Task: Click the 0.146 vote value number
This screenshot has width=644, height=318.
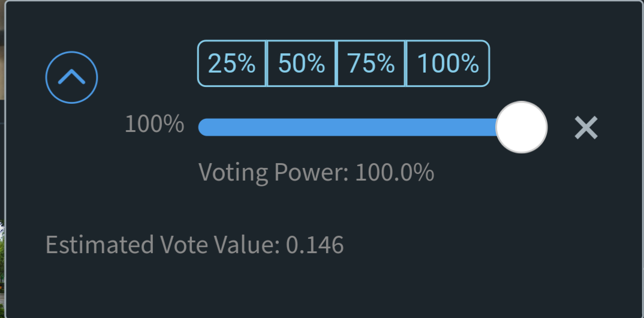Action: point(315,245)
